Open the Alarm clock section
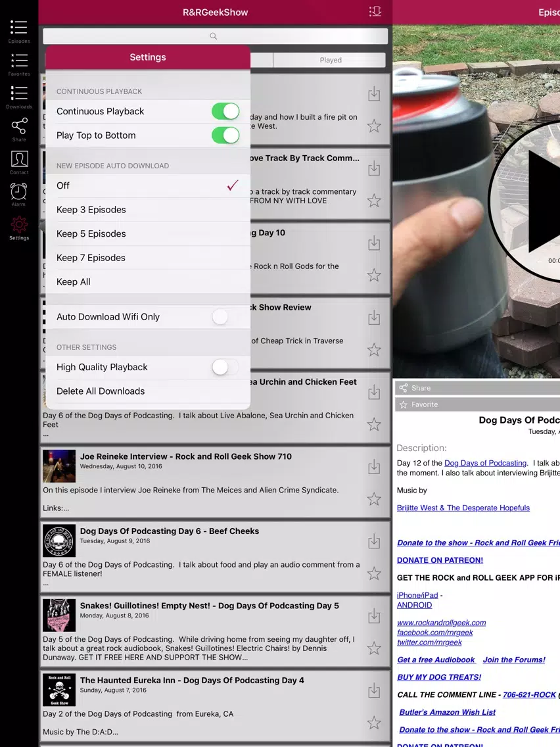This screenshot has height=747, width=560. (18, 195)
